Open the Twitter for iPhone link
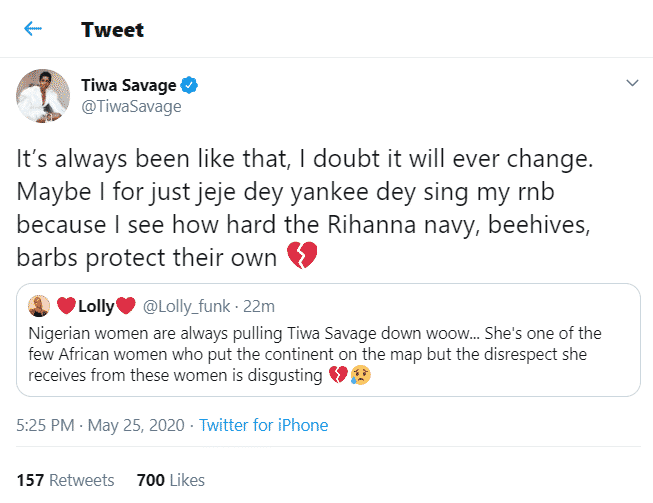The image size is (653, 503). coord(264,425)
